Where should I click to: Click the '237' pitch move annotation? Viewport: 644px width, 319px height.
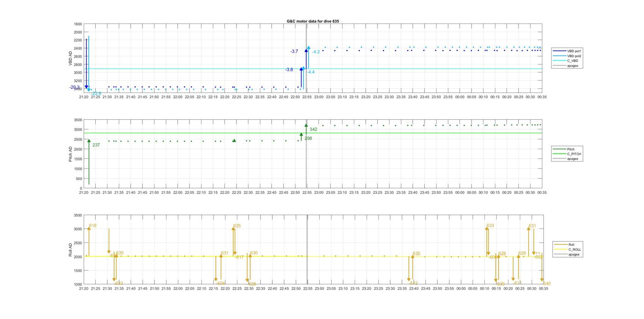pos(96,145)
